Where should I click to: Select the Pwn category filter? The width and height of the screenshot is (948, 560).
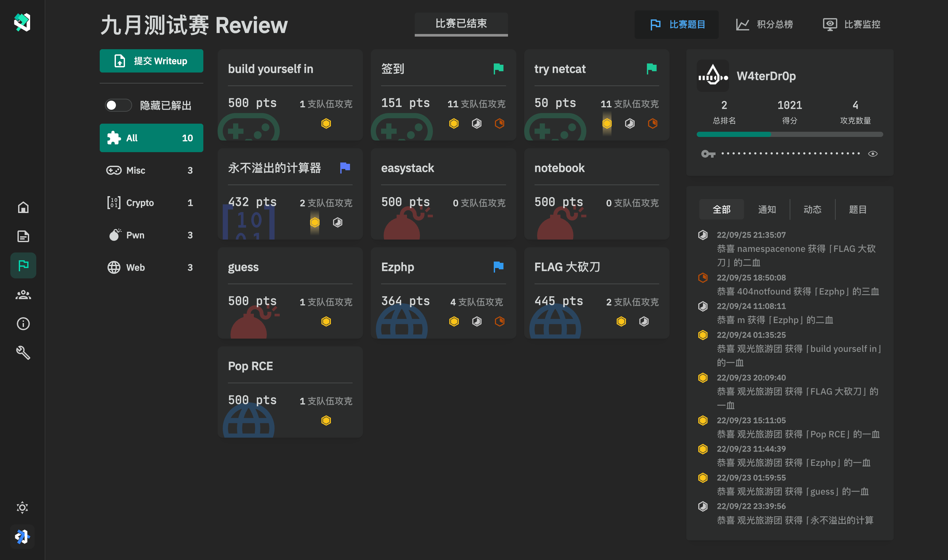[151, 235]
